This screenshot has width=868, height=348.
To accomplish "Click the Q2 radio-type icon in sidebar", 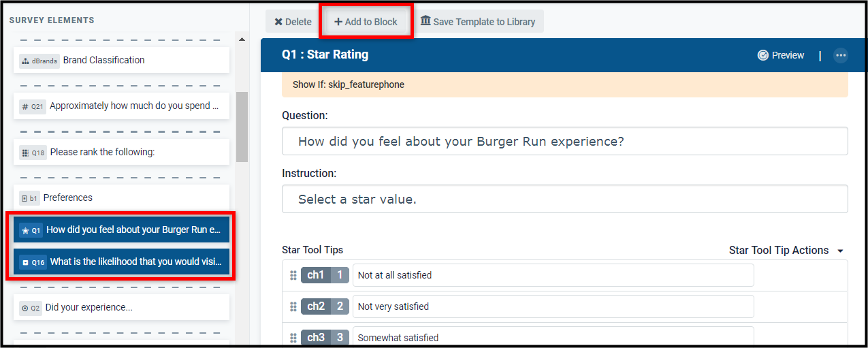I will pyautogui.click(x=25, y=308).
